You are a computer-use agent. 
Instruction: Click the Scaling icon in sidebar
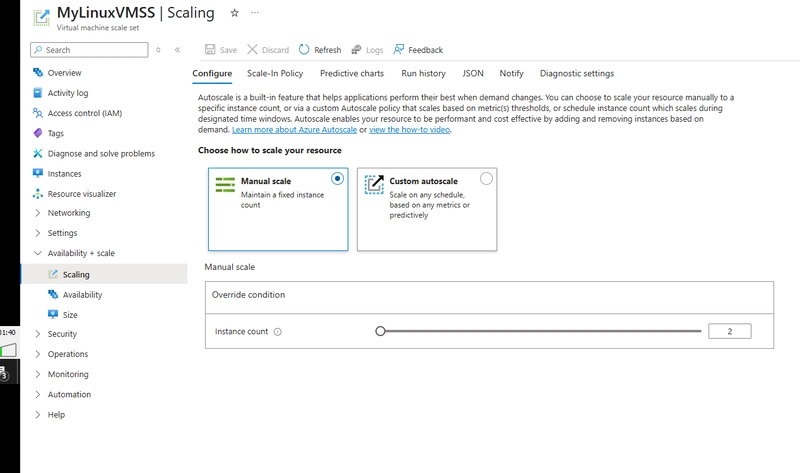[x=53, y=274]
